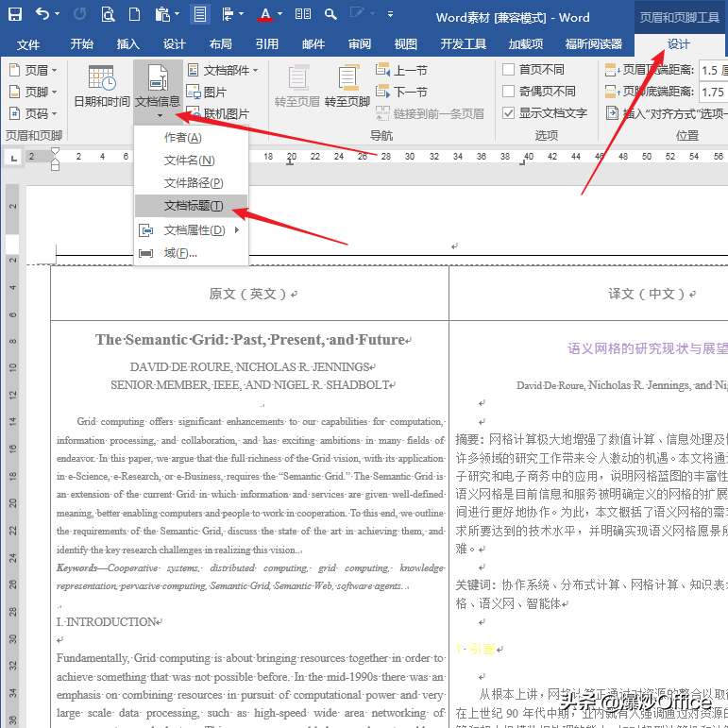Undo the last action

point(42,14)
